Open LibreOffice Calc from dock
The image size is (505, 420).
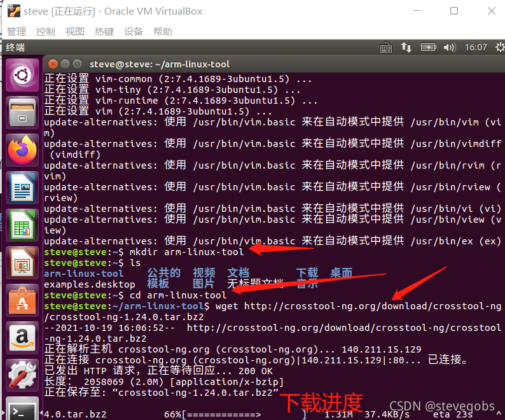(x=22, y=225)
